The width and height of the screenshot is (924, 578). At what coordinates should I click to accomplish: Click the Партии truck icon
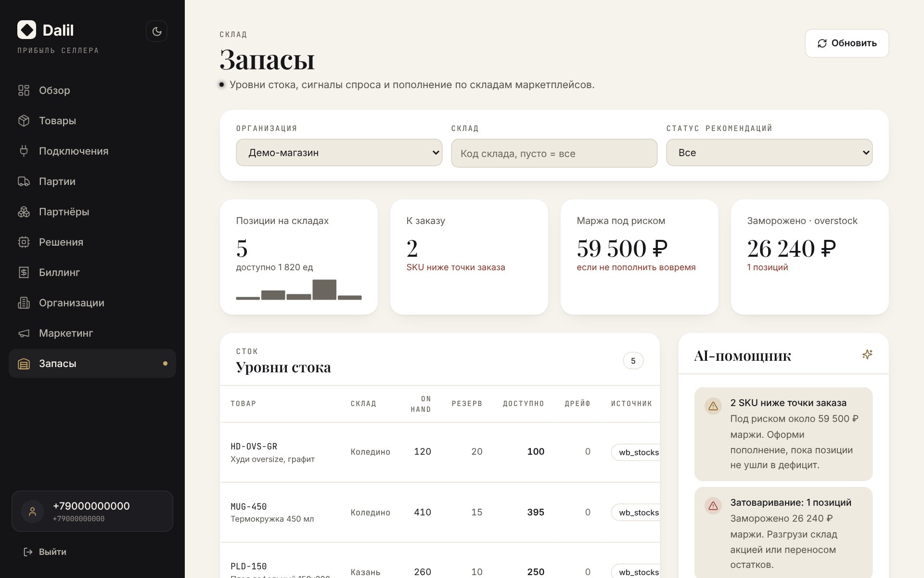point(24,181)
